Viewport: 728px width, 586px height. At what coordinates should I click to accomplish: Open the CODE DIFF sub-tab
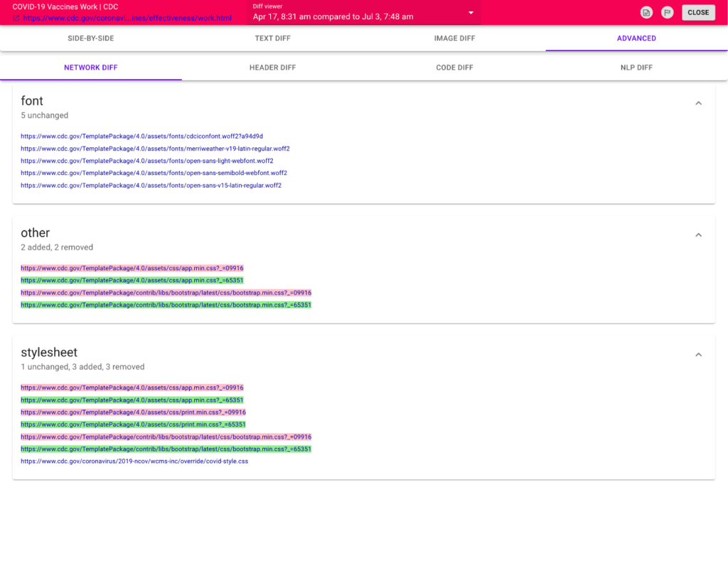[x=454, y=68]
